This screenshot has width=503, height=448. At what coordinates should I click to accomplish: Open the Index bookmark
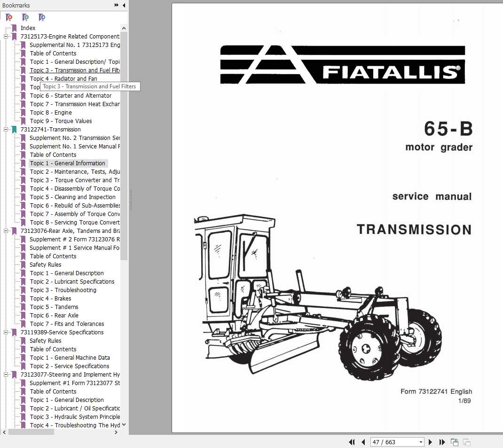coord(28,28)
